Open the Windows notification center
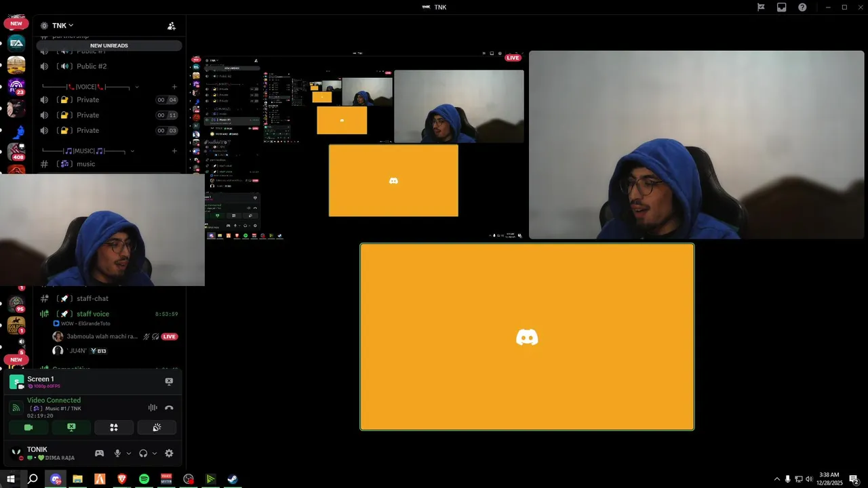This screenshot has width=868, height=488. point(854,479)
